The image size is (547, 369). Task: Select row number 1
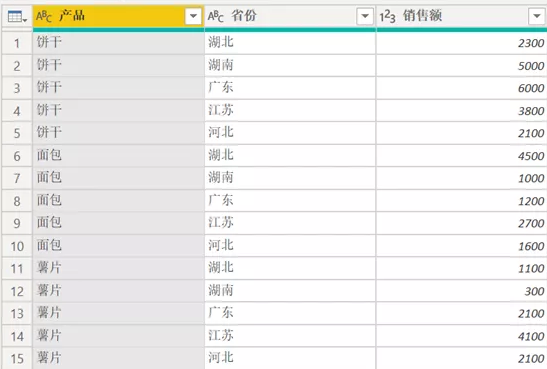coord(17,43)
